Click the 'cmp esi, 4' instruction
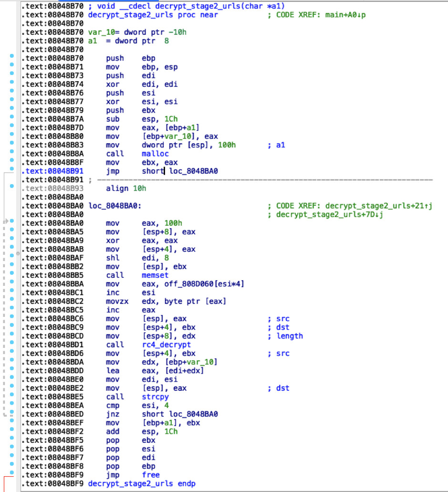The width and height of the screenshot is (448, 492). point(137,406)
